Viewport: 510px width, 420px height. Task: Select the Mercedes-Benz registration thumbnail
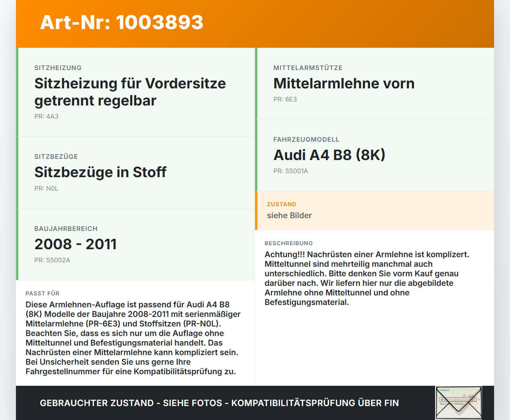point(458,402)
